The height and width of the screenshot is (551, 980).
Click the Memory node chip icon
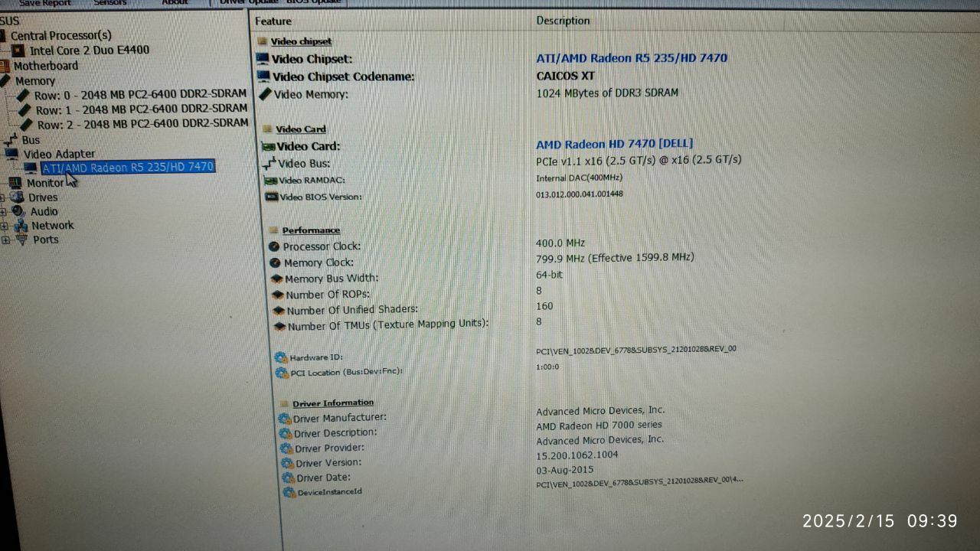coord(5,80)
